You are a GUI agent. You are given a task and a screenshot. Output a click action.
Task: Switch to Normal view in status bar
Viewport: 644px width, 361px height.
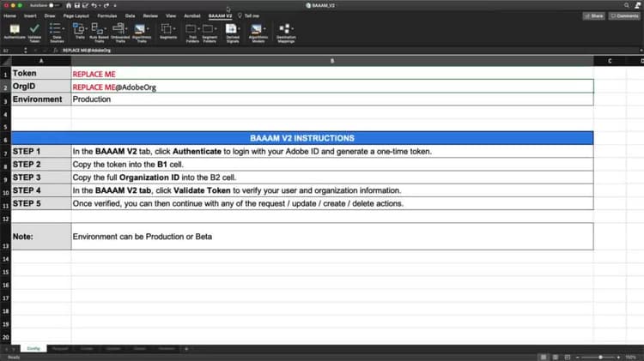click(544, 358)
